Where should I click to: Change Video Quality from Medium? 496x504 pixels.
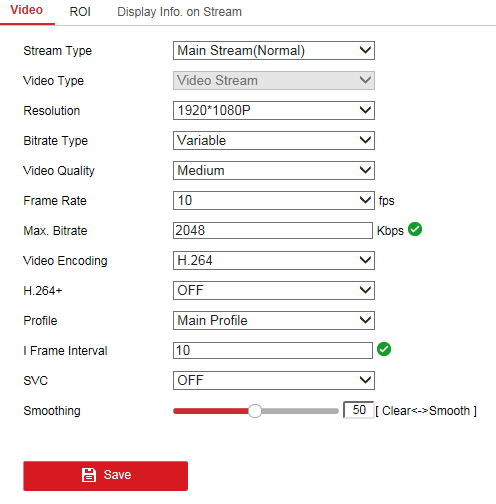coord(274,171)
